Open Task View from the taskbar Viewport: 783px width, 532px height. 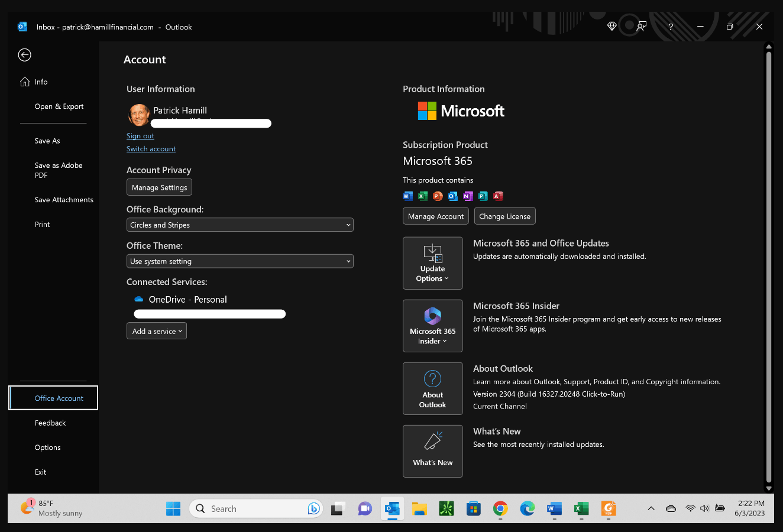[x=338, y=508]
